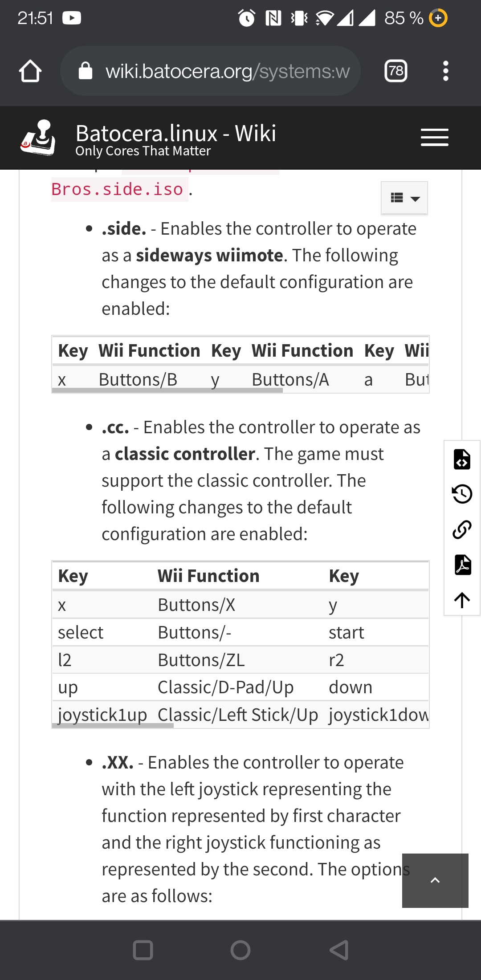Tap the Android back navigation button
Image resolution: width=481 pixels, height=980 pixels.
(x=338, y=950)
